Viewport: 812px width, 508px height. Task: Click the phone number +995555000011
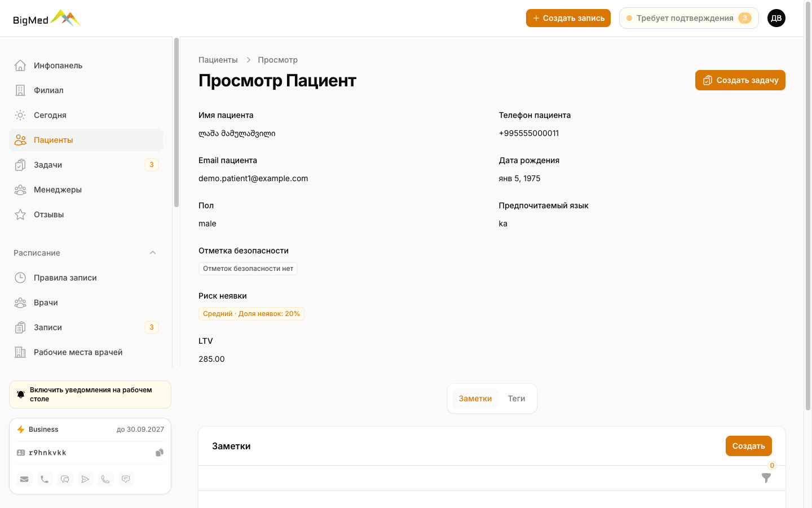click(x=529, y=133)
